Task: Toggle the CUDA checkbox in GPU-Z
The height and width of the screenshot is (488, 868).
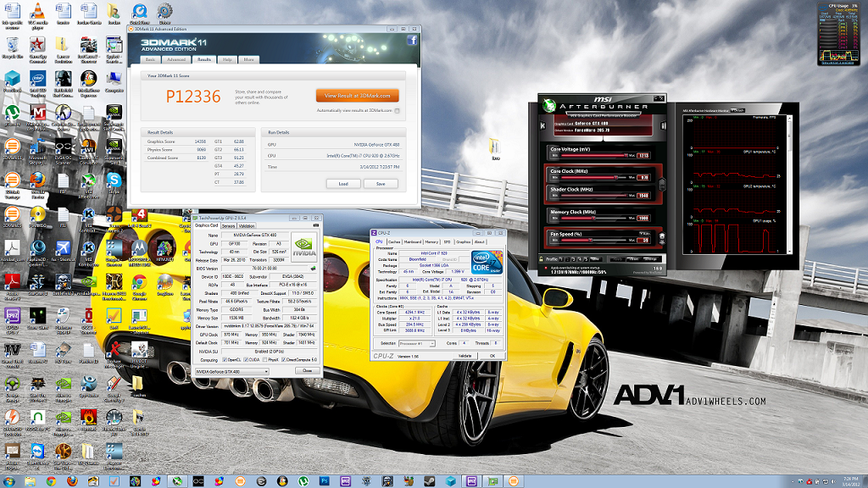Action: click(246, 359)
